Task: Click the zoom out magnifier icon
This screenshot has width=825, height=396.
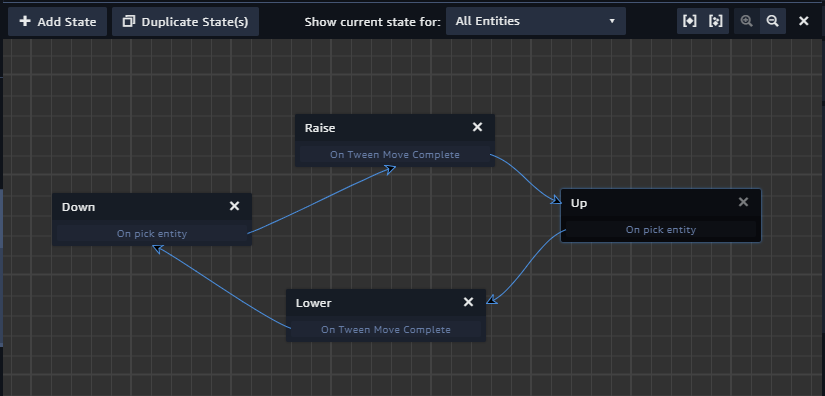Action: coord(772,21)
